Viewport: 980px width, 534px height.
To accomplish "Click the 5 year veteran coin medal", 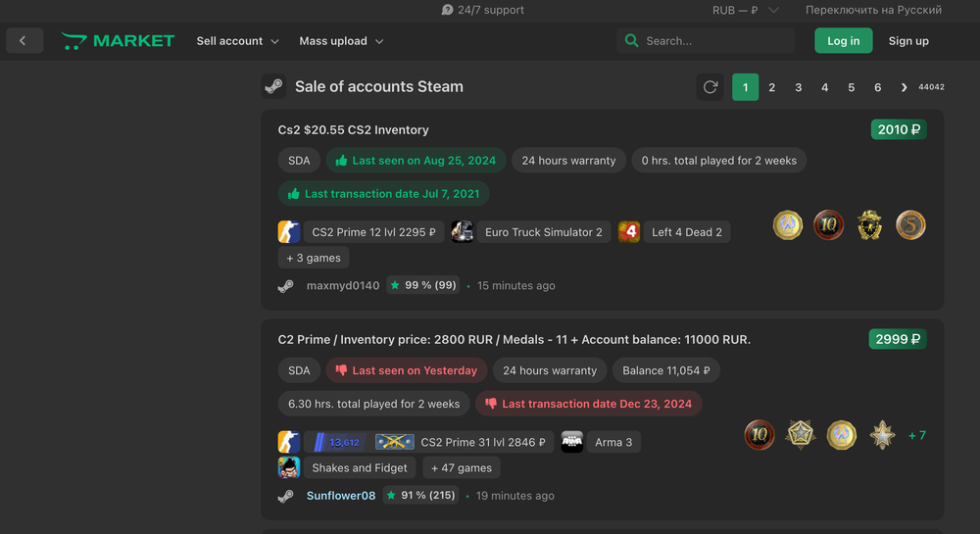I will pyautogui.click(x=910, y=225).
